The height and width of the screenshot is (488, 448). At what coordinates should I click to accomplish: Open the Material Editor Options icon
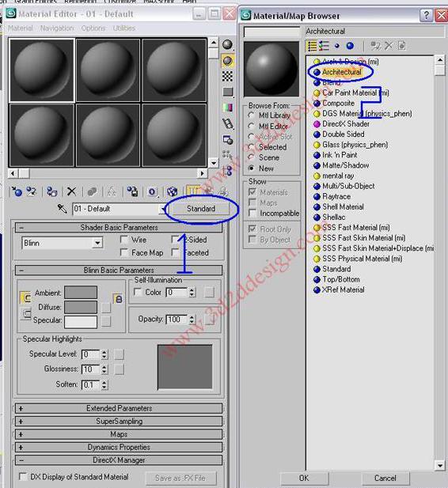(x=227, y=140)
